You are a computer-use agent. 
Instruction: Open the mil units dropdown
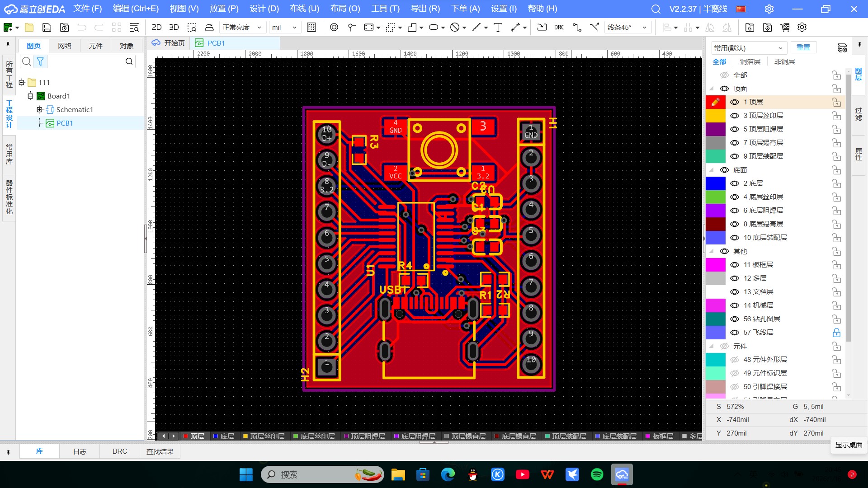(285, 27)
